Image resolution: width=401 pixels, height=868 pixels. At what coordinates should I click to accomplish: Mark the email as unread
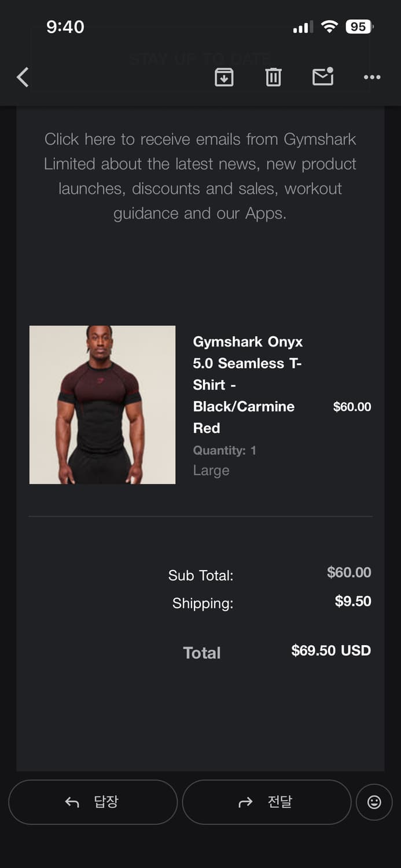click(323, 77)
